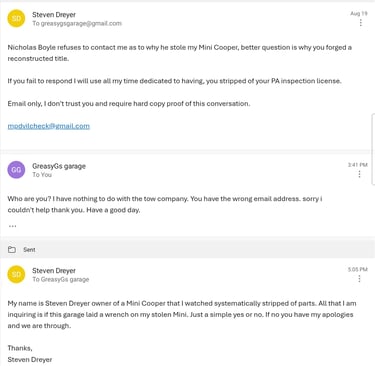Click the purple GG avatar icon
The height and width of the screenshot is (366, 375).
click(16, 170)
